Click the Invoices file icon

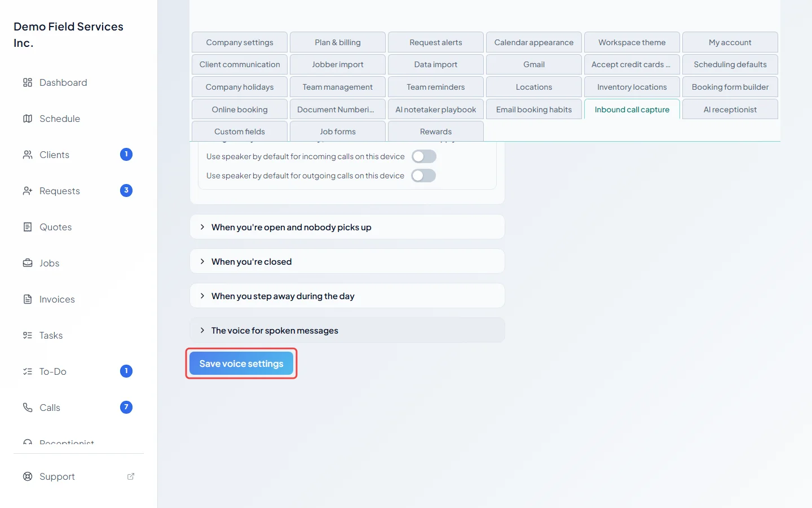pos(28,299)
